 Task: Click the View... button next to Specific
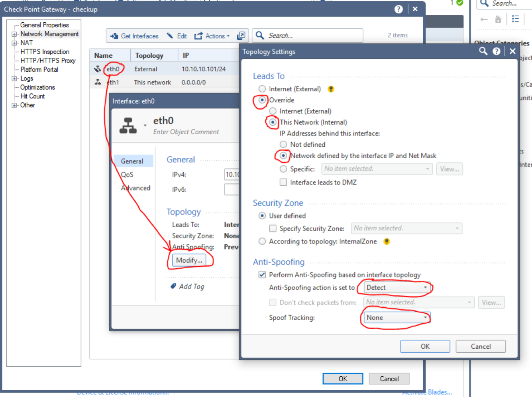click(x=450, y=169)
